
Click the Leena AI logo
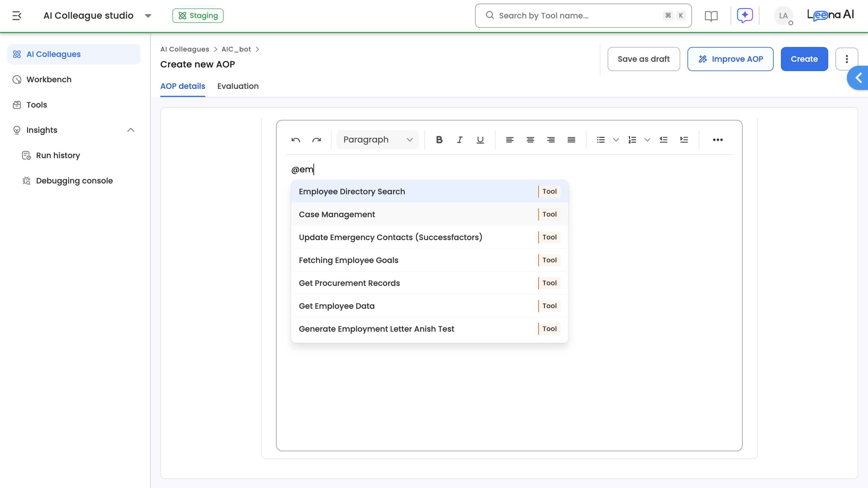pyautogui.click(x=830, y=15)
